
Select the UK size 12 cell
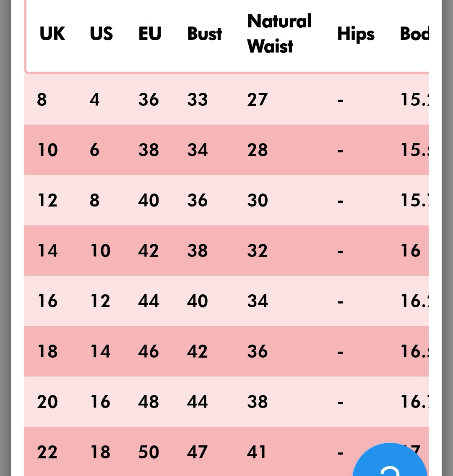coord(47,201)
